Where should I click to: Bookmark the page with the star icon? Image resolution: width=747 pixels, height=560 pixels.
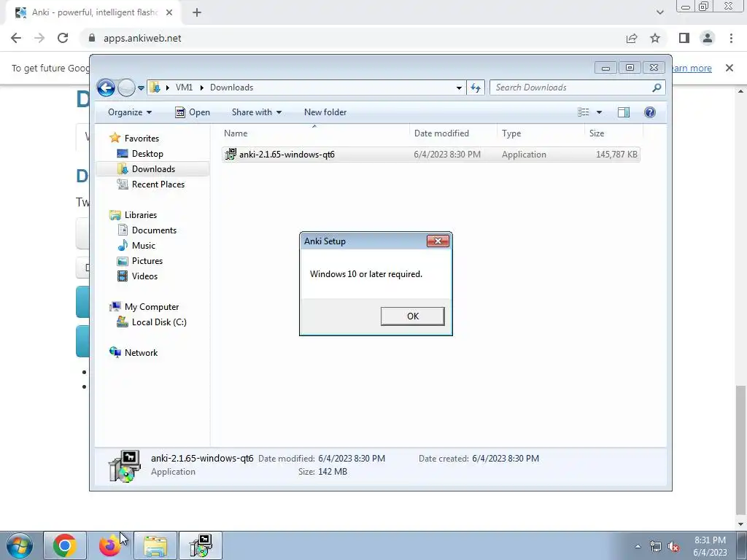[655, 38]
